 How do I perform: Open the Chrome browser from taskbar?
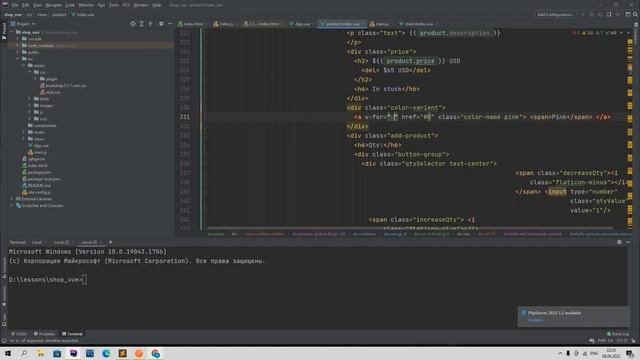point(156,353)
